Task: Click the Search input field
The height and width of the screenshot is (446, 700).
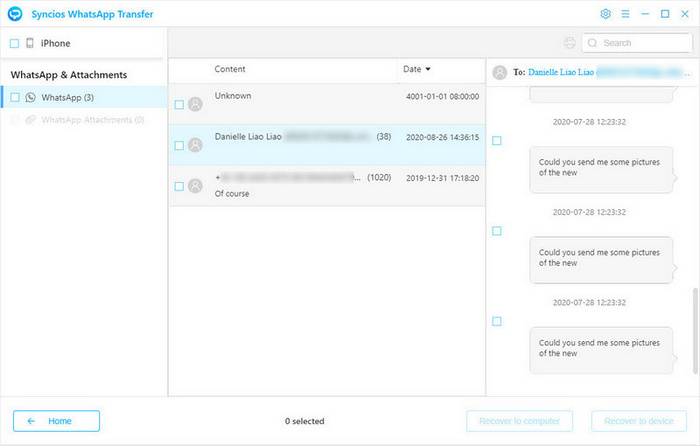Action: coord(637,43)
